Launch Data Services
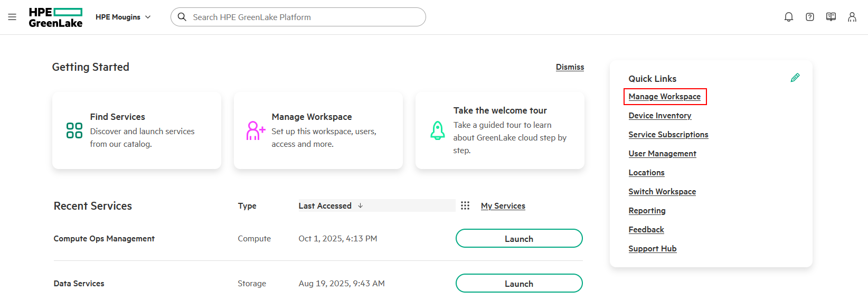Screen dimensions: 868x300 [x=518, y=284]
